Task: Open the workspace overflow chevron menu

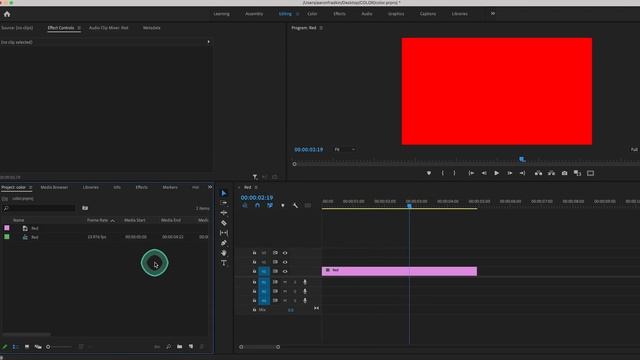Action: coord(493,13)
